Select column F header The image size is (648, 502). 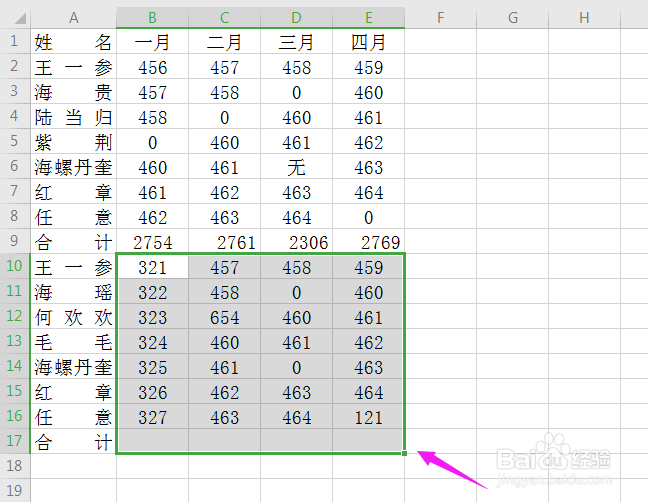(441, 18)
